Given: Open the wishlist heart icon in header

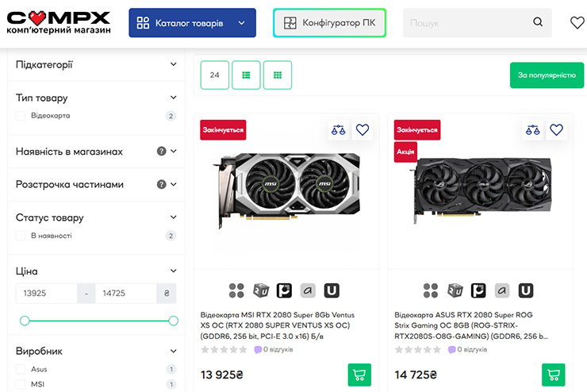Looking at the screenshot, I should pyautogui.click(x=577, y=23).
